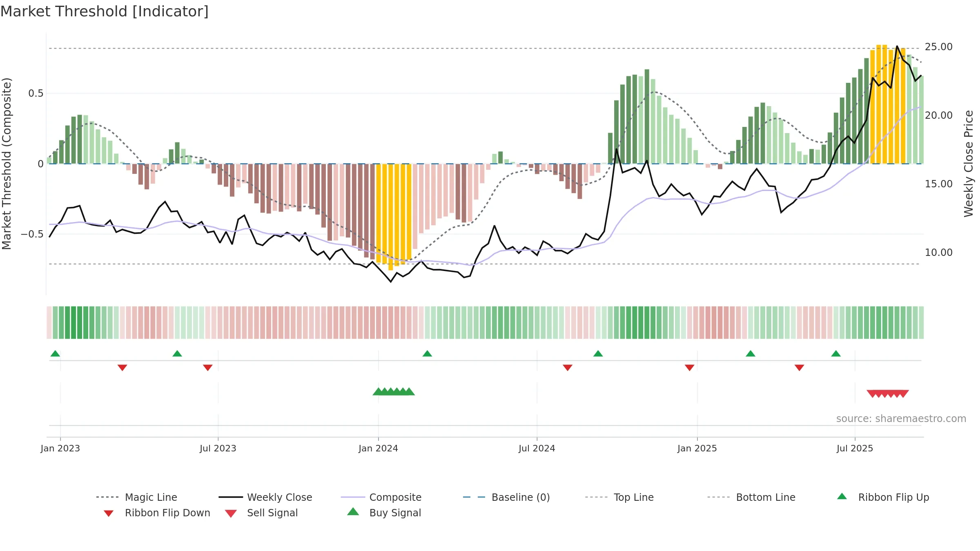The height and width of the screenshot is (551, 980).
Task: Click the last ribbon flip up marker before Jul 2025
Action: click(x=836, y=353)
